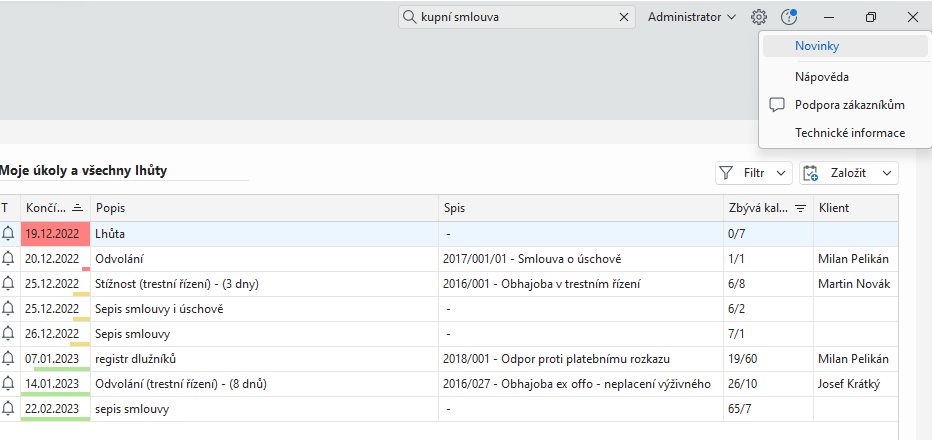
Task: Select the Stížnost (trestní řízení) task row
Action: pos(176,284)
